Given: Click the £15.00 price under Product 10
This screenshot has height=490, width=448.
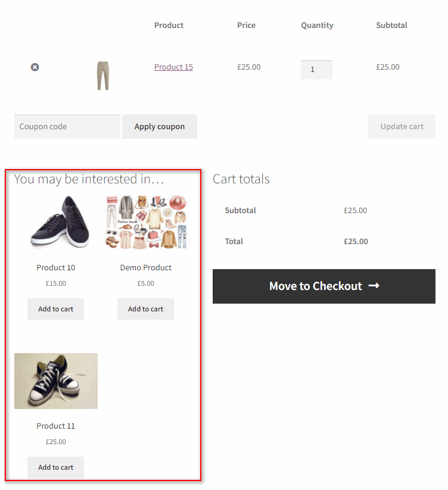Looking at the screenshot, I should 56,284.
